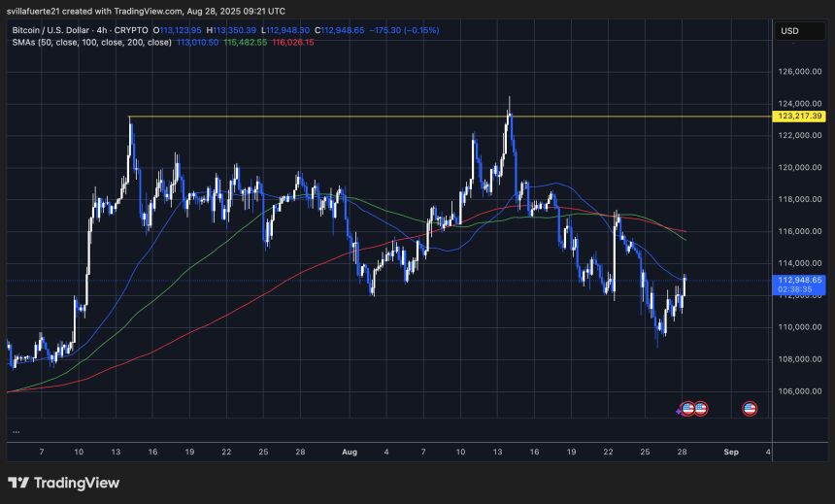Open the USD currency selector
Screen dimensions: 835x504
click(788, 31)
